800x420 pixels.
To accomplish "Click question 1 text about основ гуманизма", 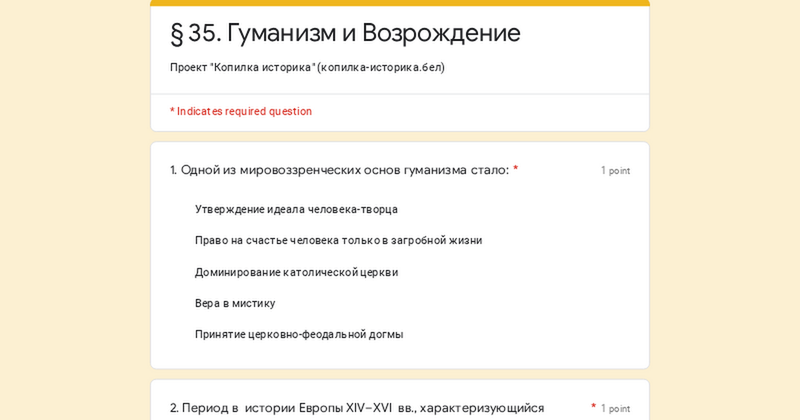I will coord(339,170).
